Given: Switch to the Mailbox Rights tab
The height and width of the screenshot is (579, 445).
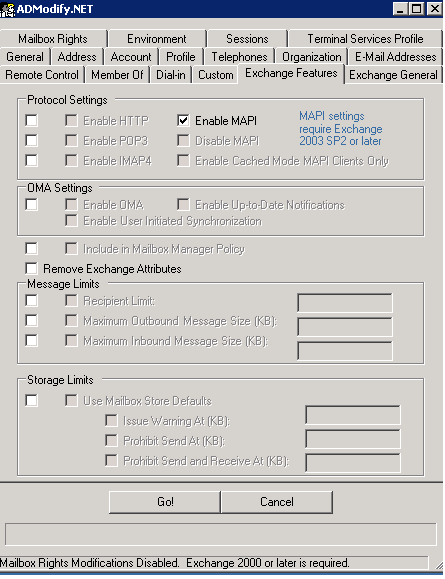Looking at the screenshot, I should tap(53, 39).
